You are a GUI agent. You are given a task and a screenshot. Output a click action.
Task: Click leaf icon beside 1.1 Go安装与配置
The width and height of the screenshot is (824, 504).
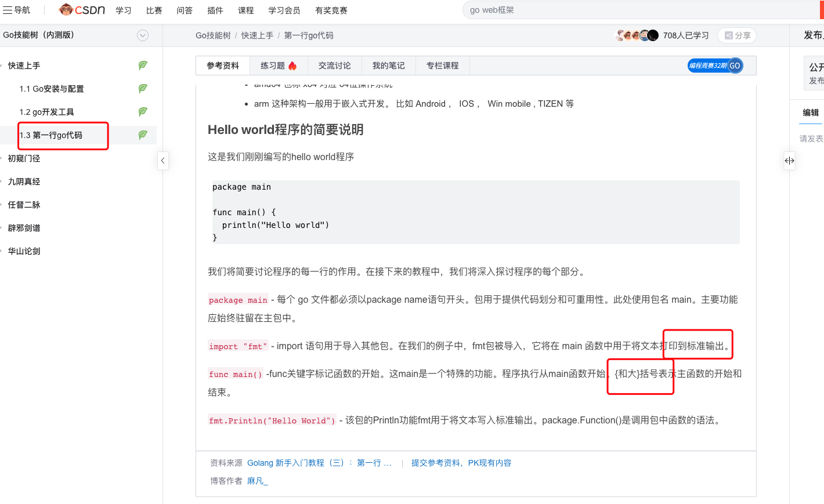click(x=143, y=89)
